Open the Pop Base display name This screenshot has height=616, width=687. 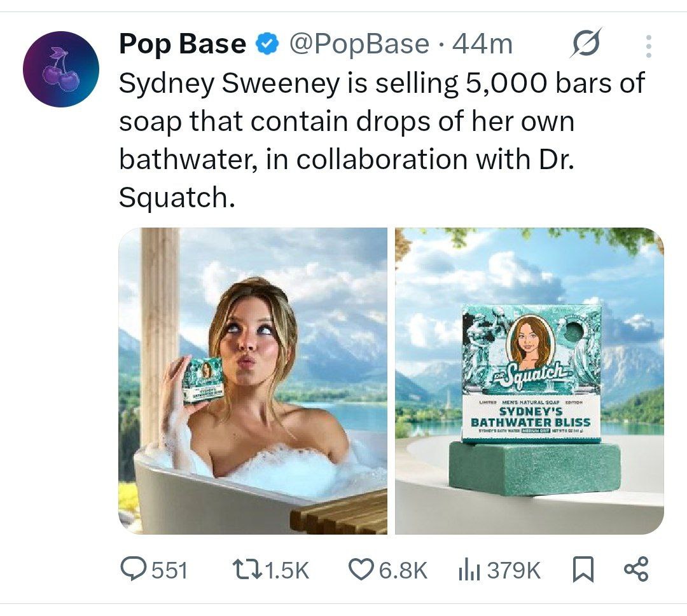click(182, 44)
